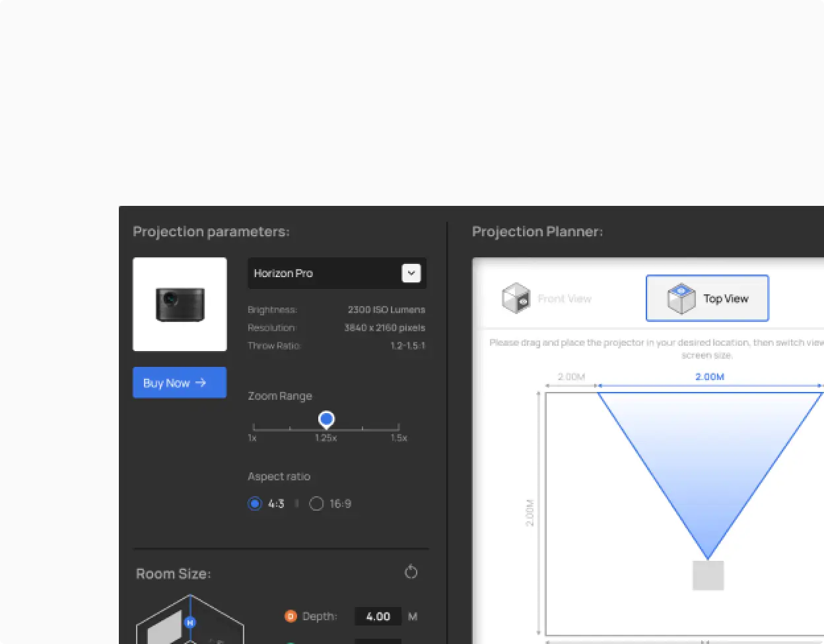
Task: Click the Top View cube icon
Action: 681,299
